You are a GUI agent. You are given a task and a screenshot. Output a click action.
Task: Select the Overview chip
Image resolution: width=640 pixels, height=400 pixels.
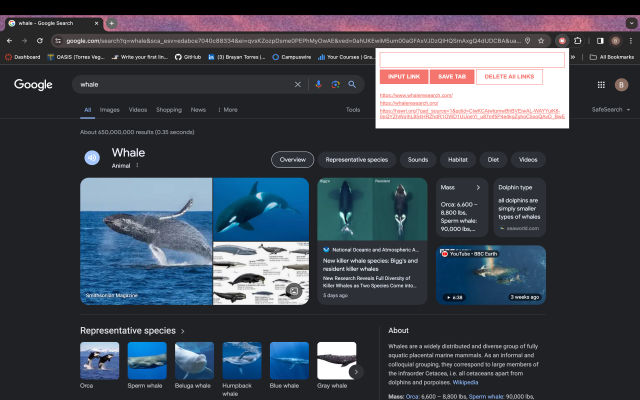293,160
